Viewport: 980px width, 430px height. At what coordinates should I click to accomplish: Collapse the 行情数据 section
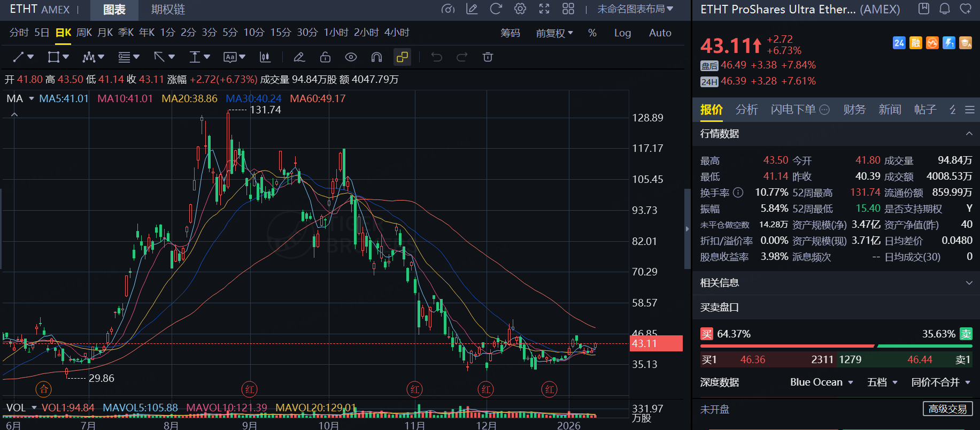[969, 134]
